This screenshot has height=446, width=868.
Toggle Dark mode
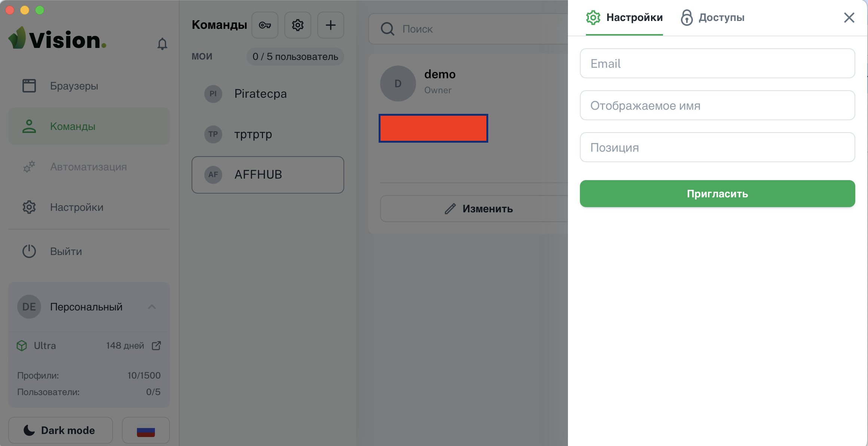(61, 430)
